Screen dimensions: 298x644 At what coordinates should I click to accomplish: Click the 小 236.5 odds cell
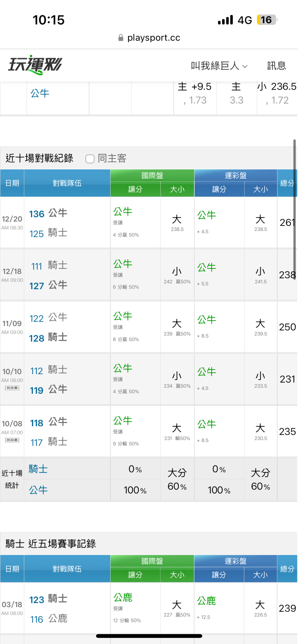[x=277, y=93]
